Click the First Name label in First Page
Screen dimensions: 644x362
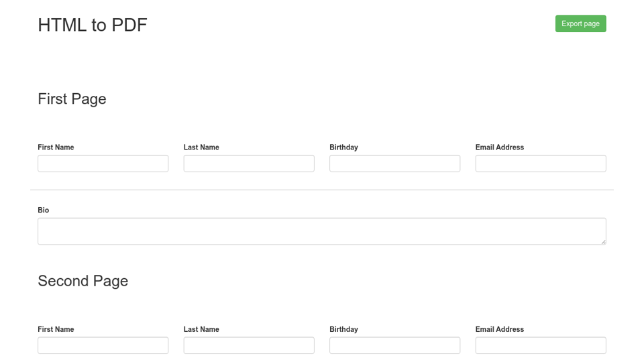tap(56, 147)
